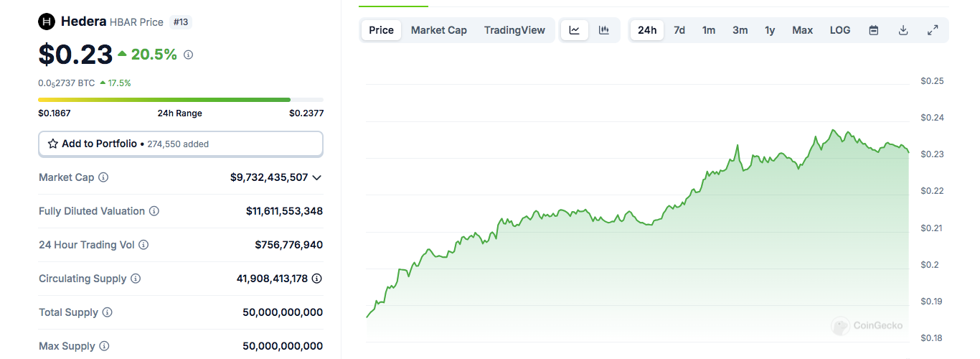Click the Hedera coin name heading
980x359 pixels.
point(83,22)
